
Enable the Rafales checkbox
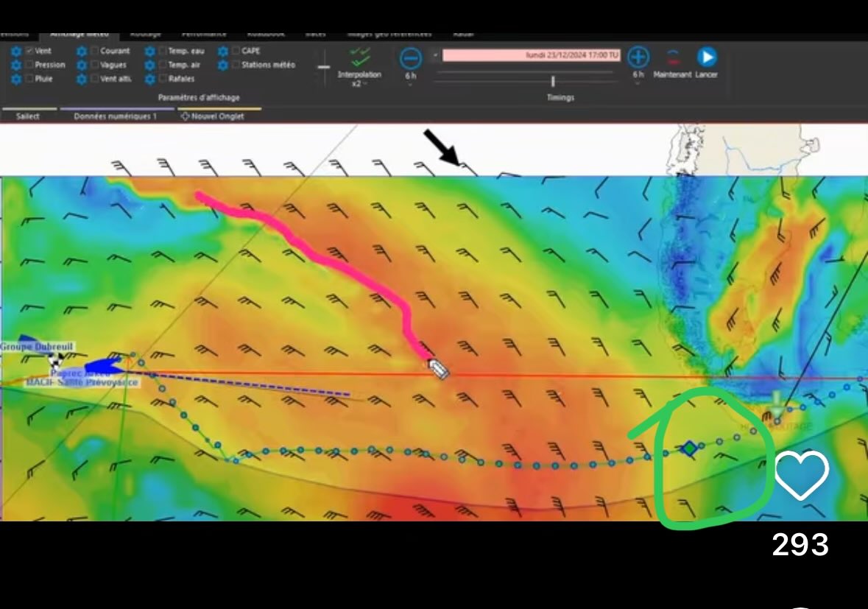(x=163, y=78)
